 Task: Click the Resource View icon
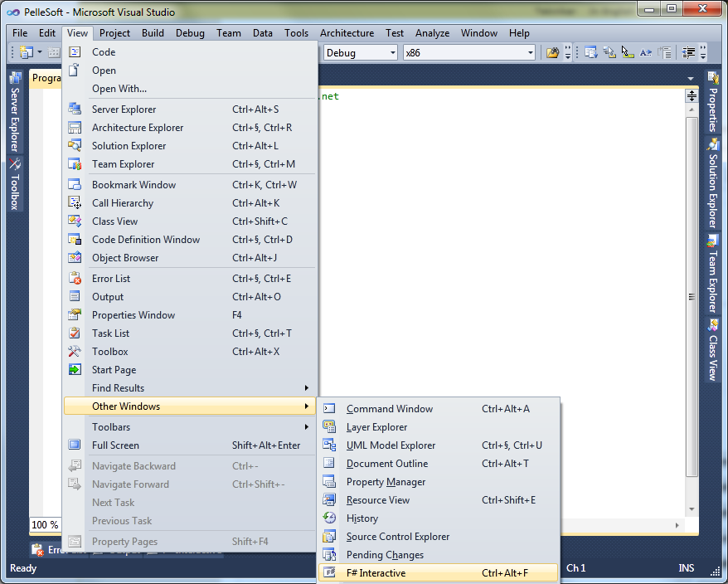pos(329,500)
